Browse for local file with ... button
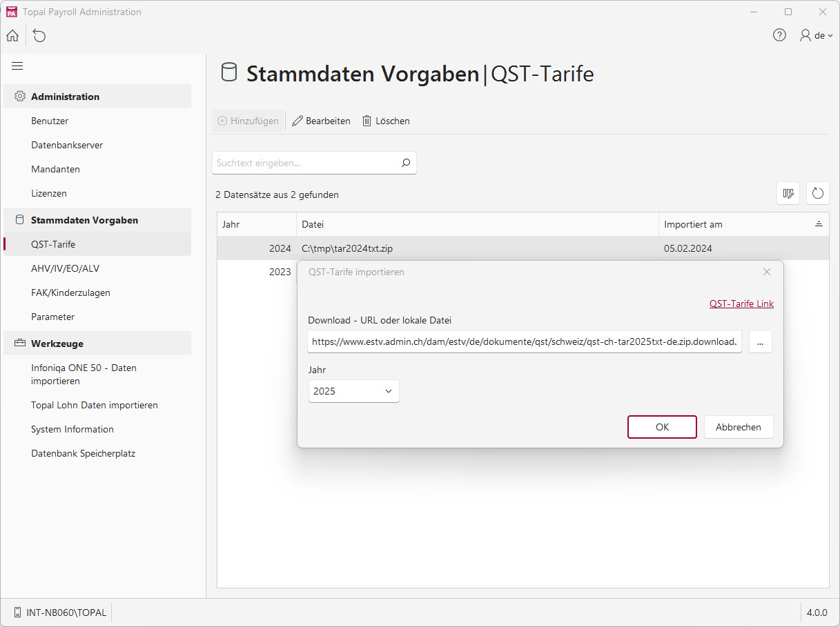This screenshot has height=627, width=840. (760, 341)
